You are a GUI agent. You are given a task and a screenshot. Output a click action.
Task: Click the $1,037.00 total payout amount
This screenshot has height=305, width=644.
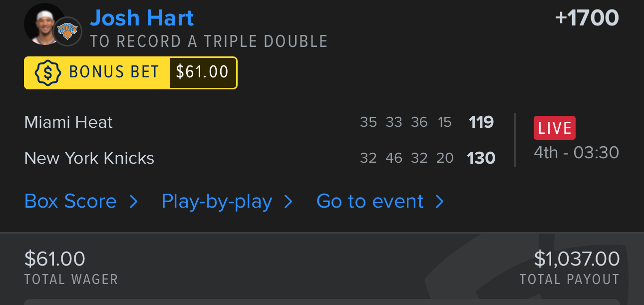point(577,259)
